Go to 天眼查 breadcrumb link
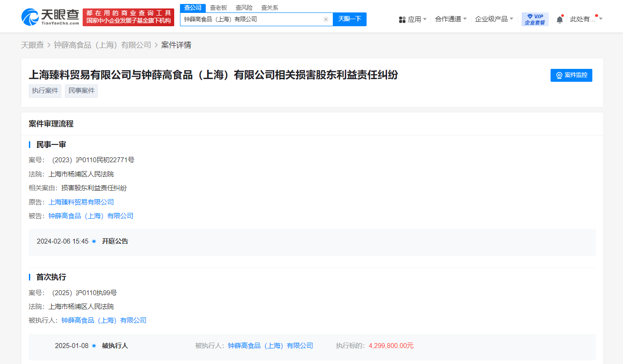This screenshot has width=623, height=364. pos(32,45)
